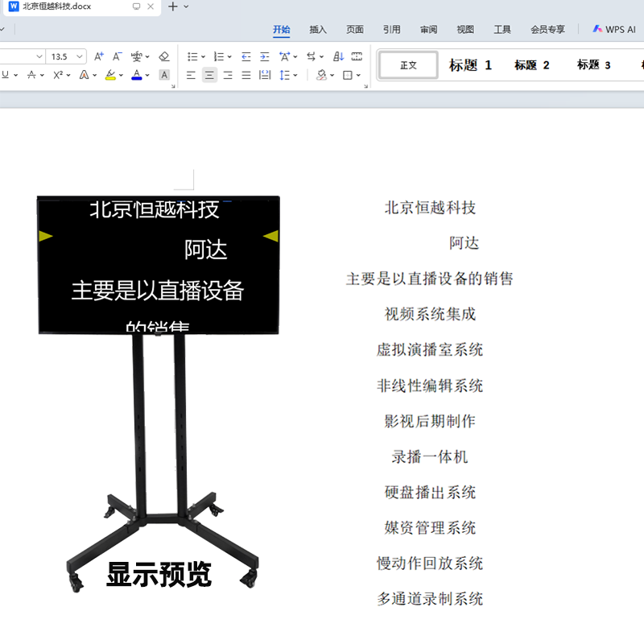Click the show/hide formatting marks icon
644x644 pixels.
[x=357, y=56]
